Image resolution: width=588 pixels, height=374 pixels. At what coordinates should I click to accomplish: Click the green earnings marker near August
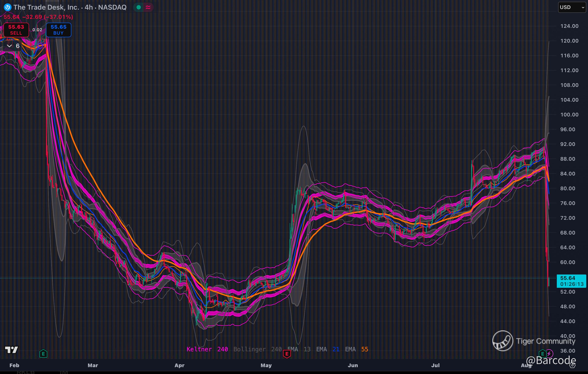pyautogui.click(x=542, y=353)
